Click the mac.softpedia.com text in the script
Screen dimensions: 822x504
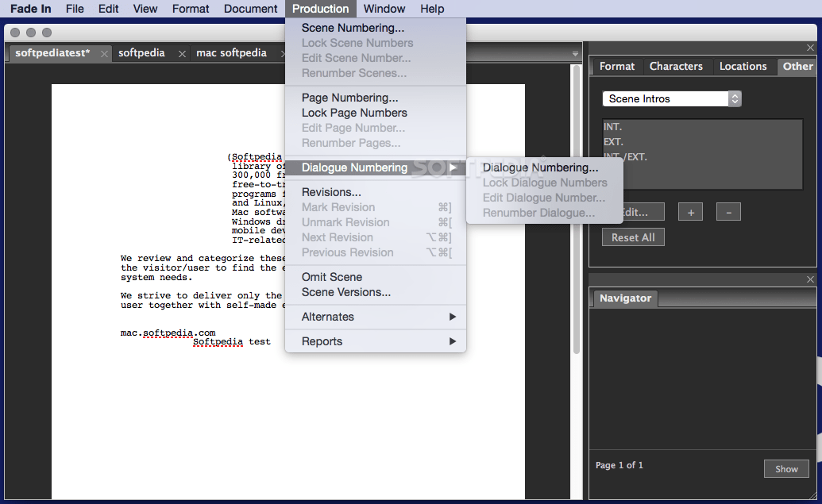tap(168, 333)
